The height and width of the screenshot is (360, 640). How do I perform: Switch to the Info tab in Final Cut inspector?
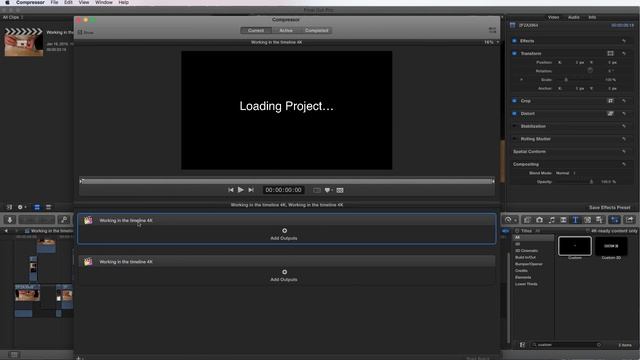(x=592, y=18)
